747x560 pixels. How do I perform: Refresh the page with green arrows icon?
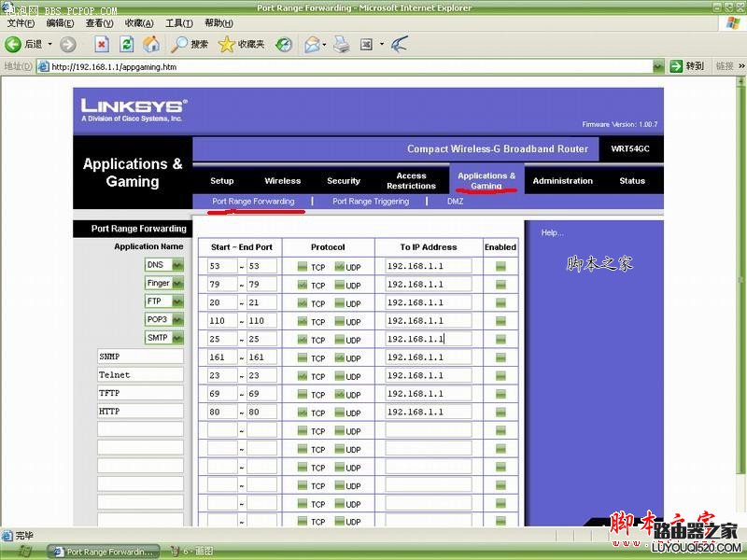pyautogui.click(x=126, y=44)
